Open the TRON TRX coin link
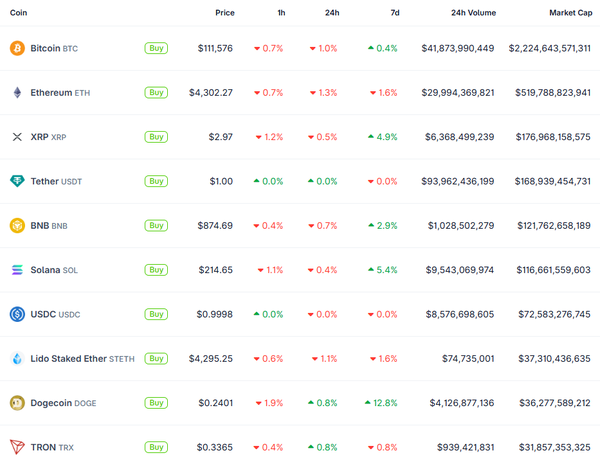Viewport: 600px width, 462px height. [x=53, y=447]
